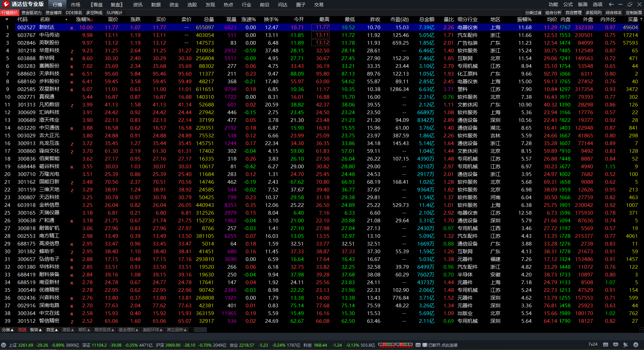Open the 资讯 top menu item
This screenshot has height=350, width=644.
coord(138,5)
